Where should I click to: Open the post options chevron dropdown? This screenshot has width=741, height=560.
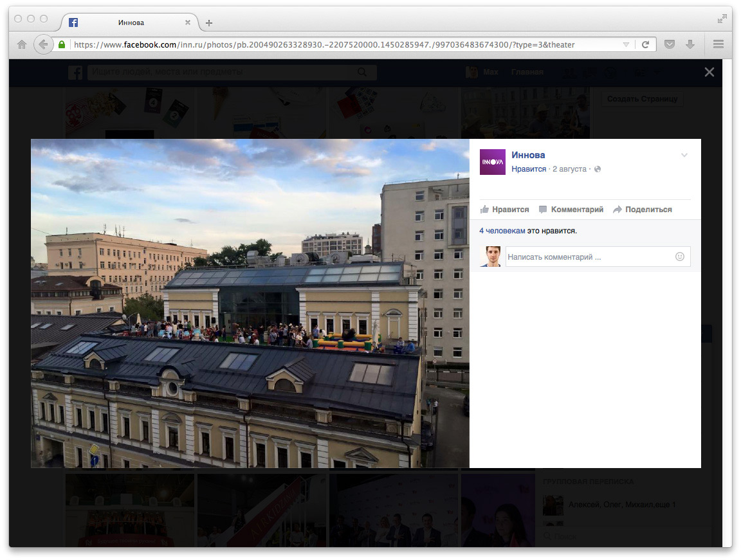coord(684,155)
